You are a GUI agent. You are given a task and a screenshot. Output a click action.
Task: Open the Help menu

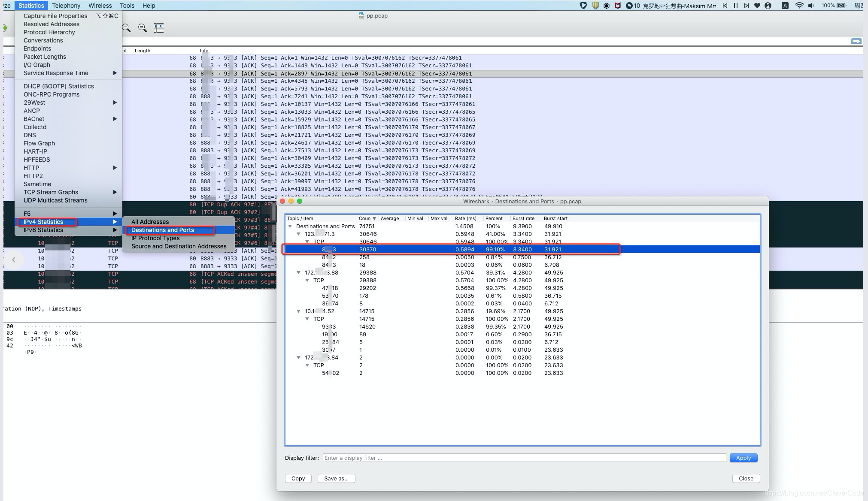[149, 6]
